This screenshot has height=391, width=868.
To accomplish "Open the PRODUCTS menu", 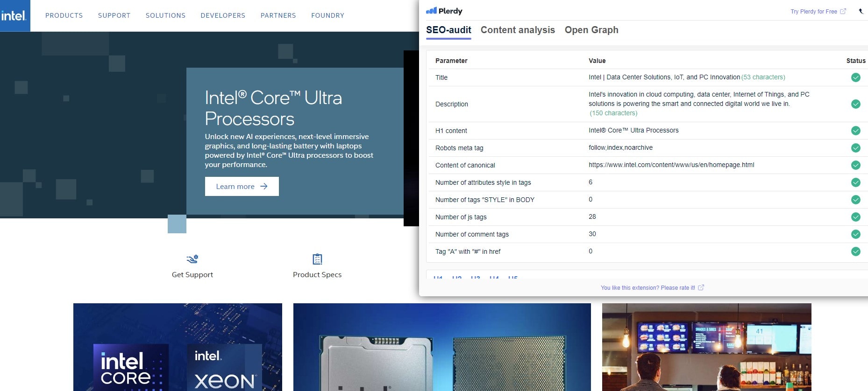I will (x=64, y=15).
